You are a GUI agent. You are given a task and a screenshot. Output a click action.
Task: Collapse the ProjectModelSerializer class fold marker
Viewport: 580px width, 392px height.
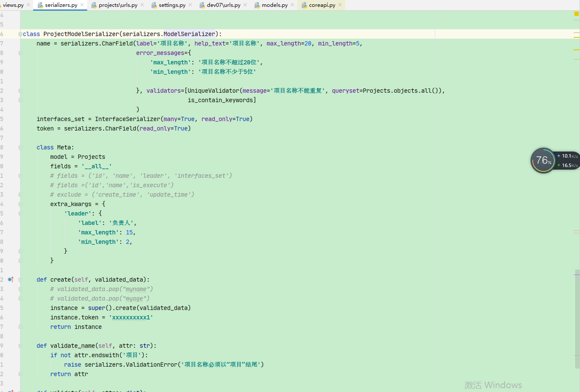coord(20,34)
